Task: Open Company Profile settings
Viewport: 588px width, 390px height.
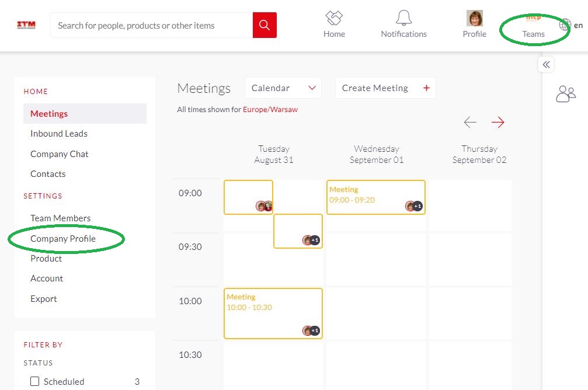Action: click(63, 238)
